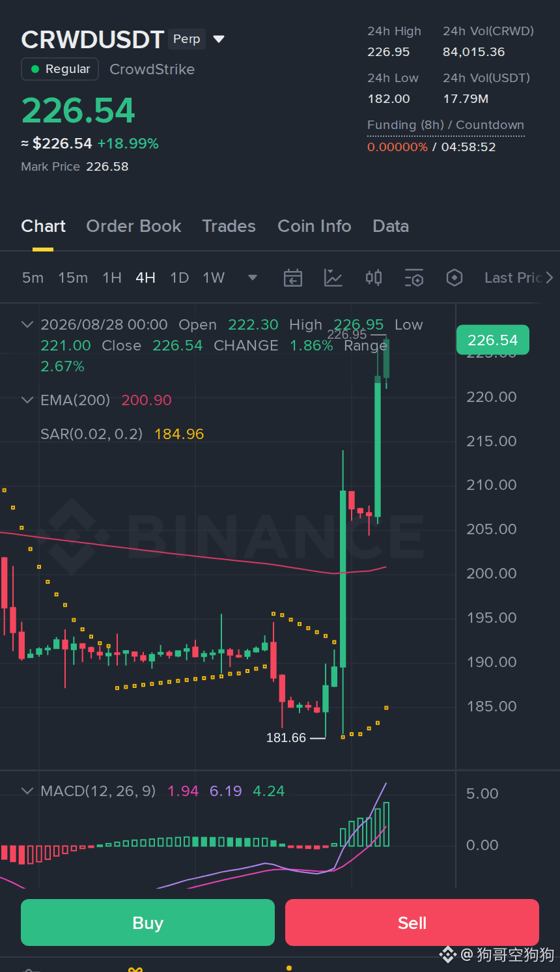Expand more timeframes dropdown arrow

253,278
